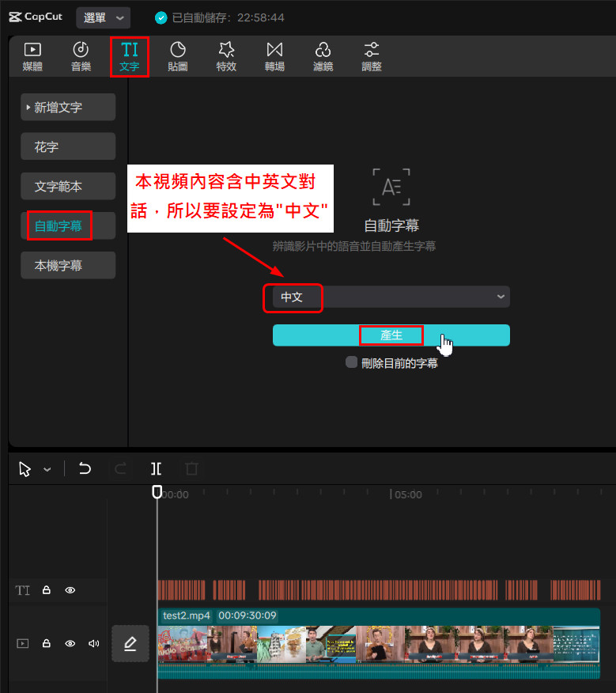
Task: Expand the 新增文字 section
Action: [x=68, y=107]
